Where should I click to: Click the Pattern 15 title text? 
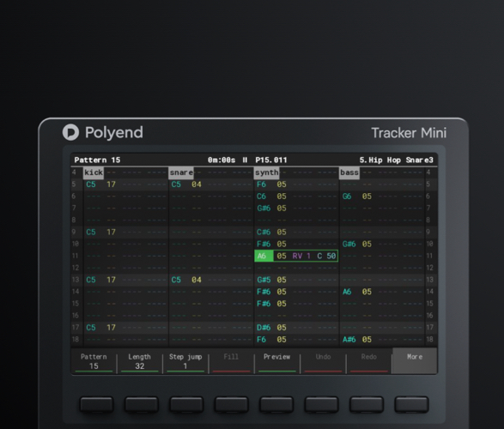tap(97, 160)
